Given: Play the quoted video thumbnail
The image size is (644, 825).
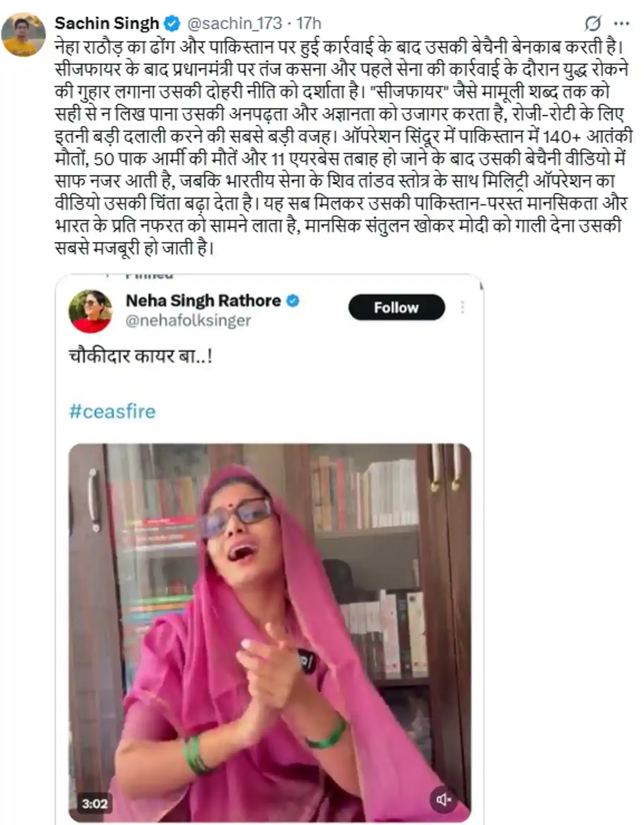Looking at the screenshot, I should [270, 633].
